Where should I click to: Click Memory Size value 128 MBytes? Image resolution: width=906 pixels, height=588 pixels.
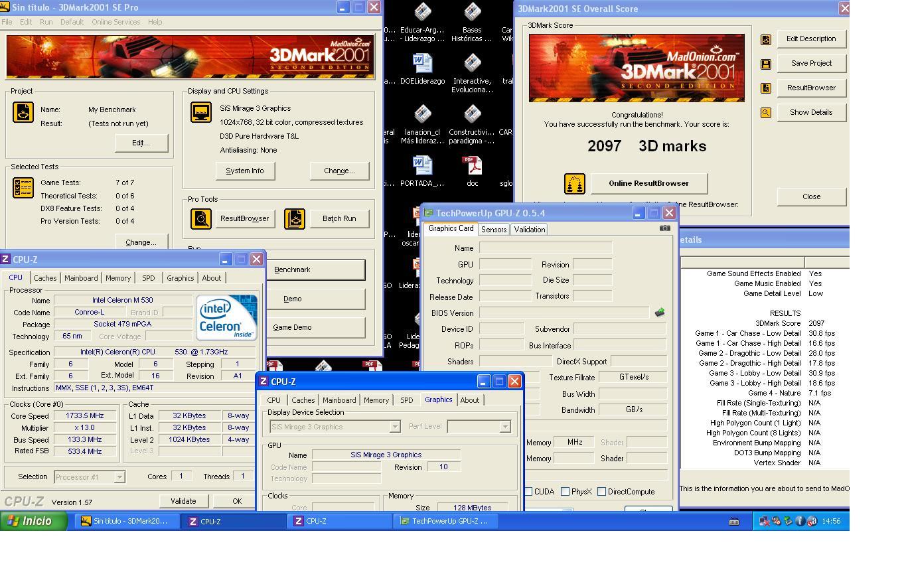point(472,508)
